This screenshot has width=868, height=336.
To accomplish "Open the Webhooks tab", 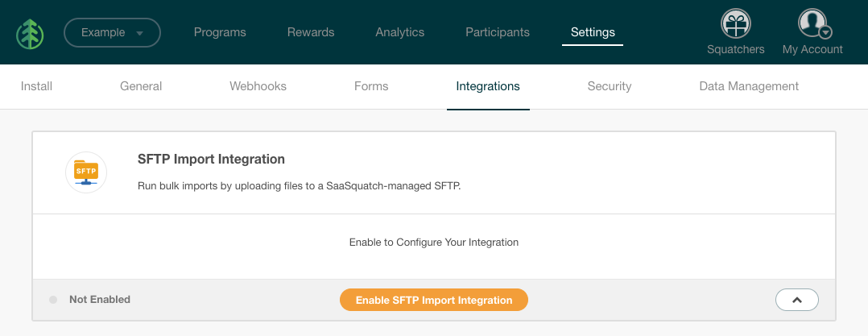I will click(258, 86).
